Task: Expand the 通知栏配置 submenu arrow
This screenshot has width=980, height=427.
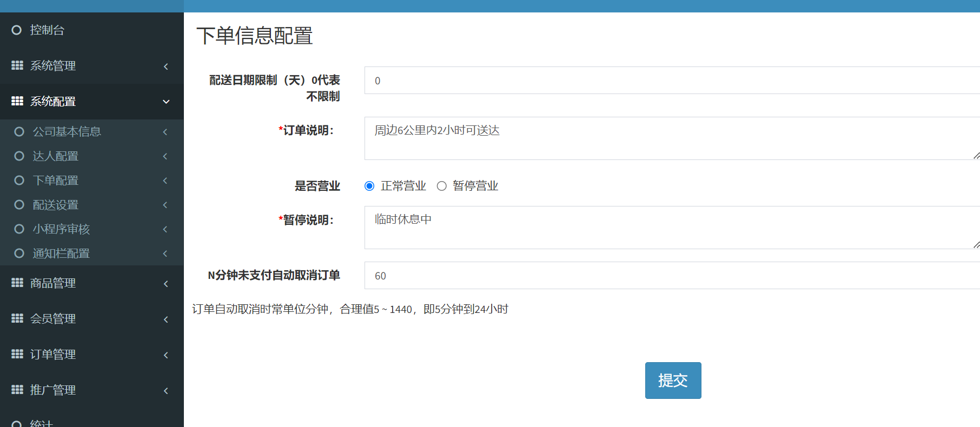Action: click(165, 253)
